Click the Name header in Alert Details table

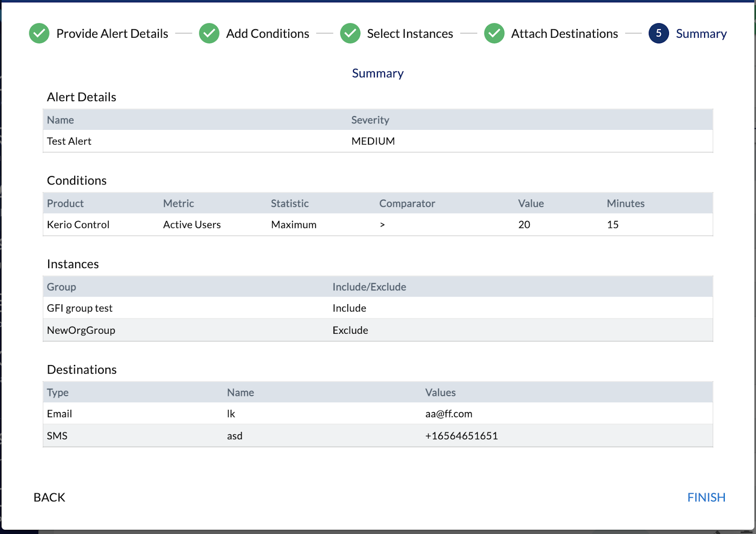pyautogui.click(x=60, y=120)
